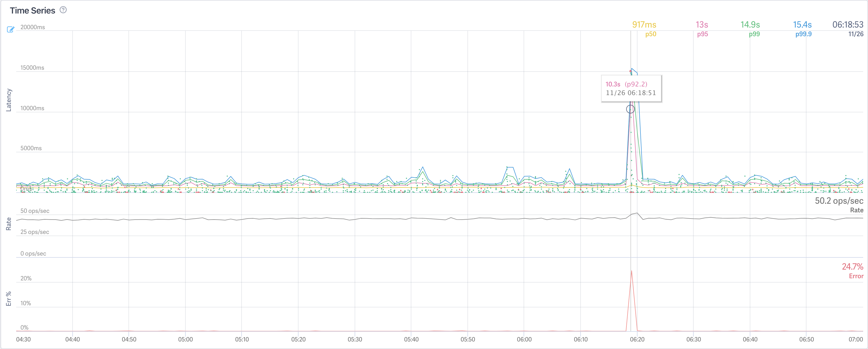Click the 0 ops/sec axis label
The height and width of the screenshot is (349, 868).
tap(33, 254)
